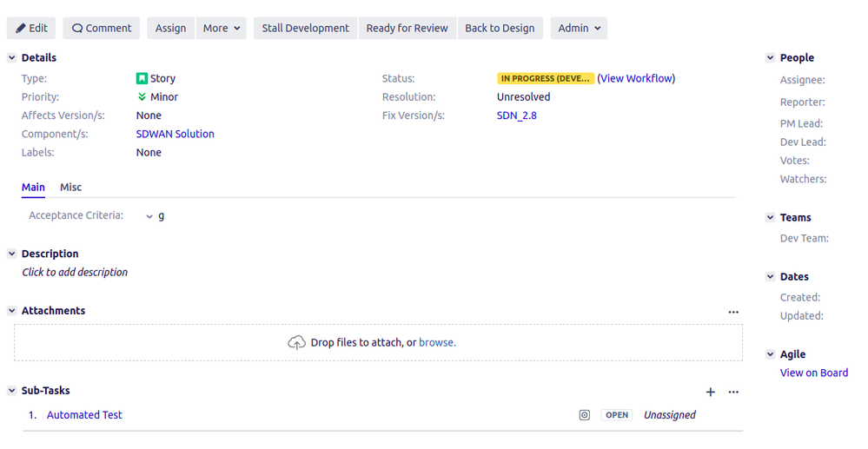Collapse the People section

pyautogui.click(x=770, y=57)
